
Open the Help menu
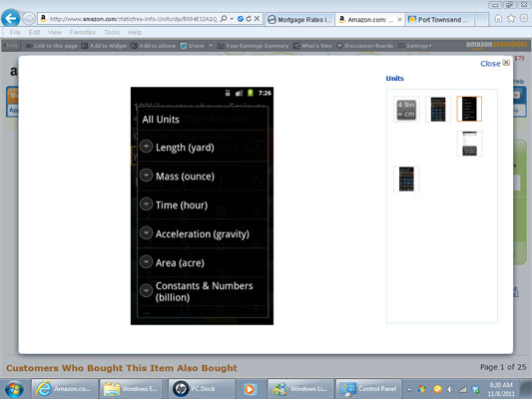pos(135,33)
